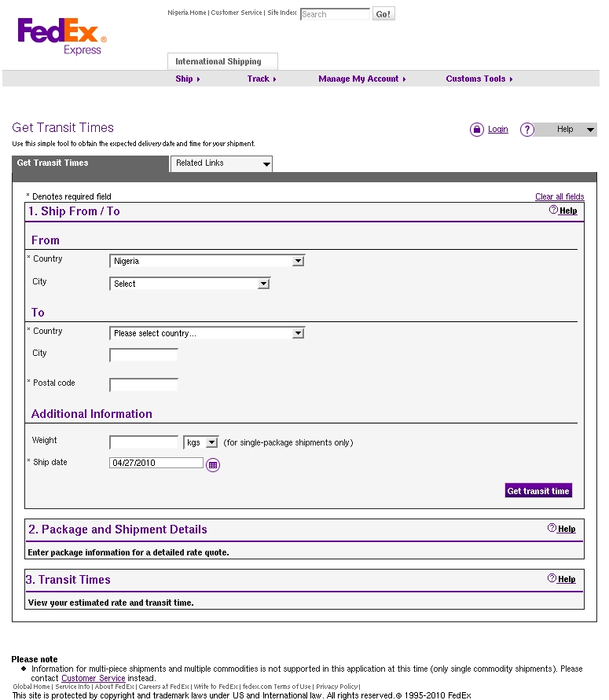
Task: Open the Customs Tools menu
Action: click(479, 79)
